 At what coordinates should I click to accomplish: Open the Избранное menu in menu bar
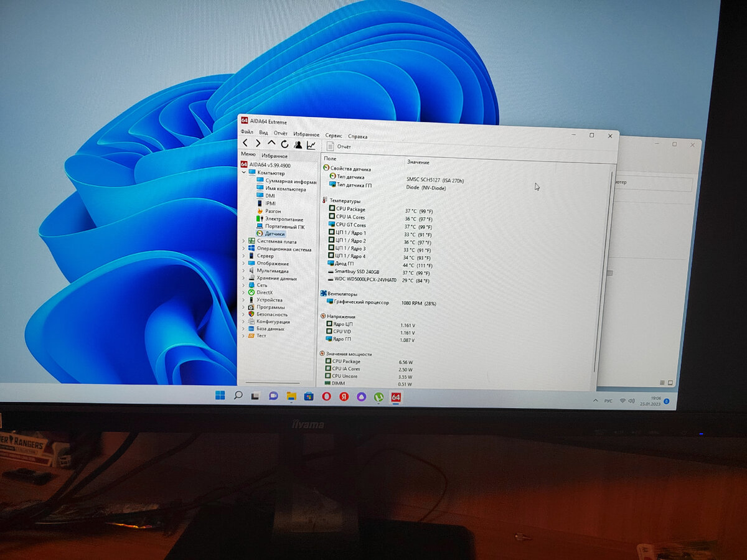click(x=306, y=134)
